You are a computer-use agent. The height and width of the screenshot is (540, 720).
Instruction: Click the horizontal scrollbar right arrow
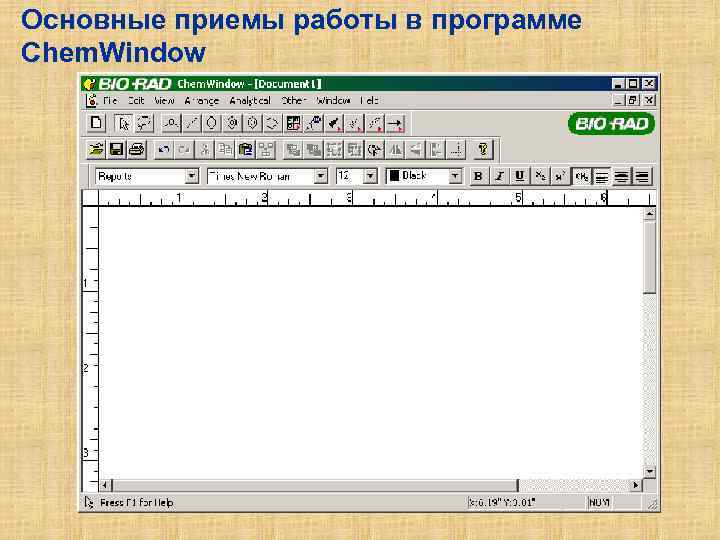coord(636,485)
